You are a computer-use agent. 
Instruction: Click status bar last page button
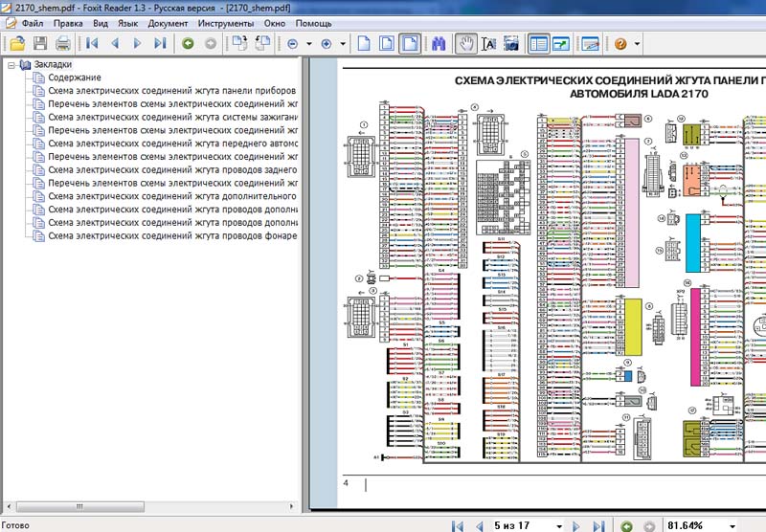pyautogui.click(x=598, y=526)
